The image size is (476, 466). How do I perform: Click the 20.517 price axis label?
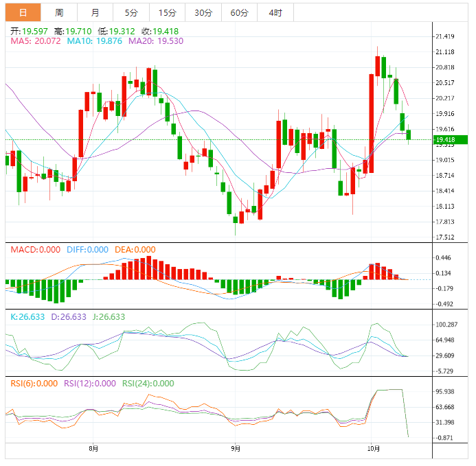coord(445,83)
